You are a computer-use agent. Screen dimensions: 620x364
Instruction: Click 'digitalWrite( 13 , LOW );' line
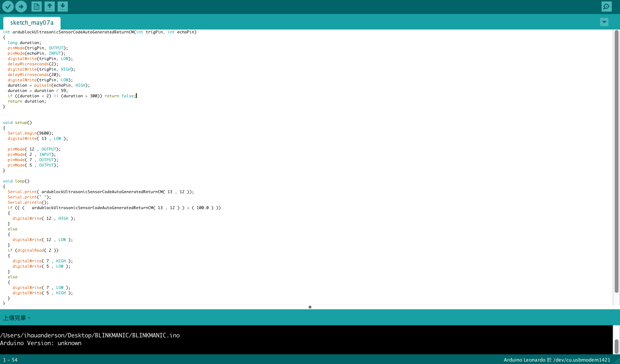coord(38,138)
